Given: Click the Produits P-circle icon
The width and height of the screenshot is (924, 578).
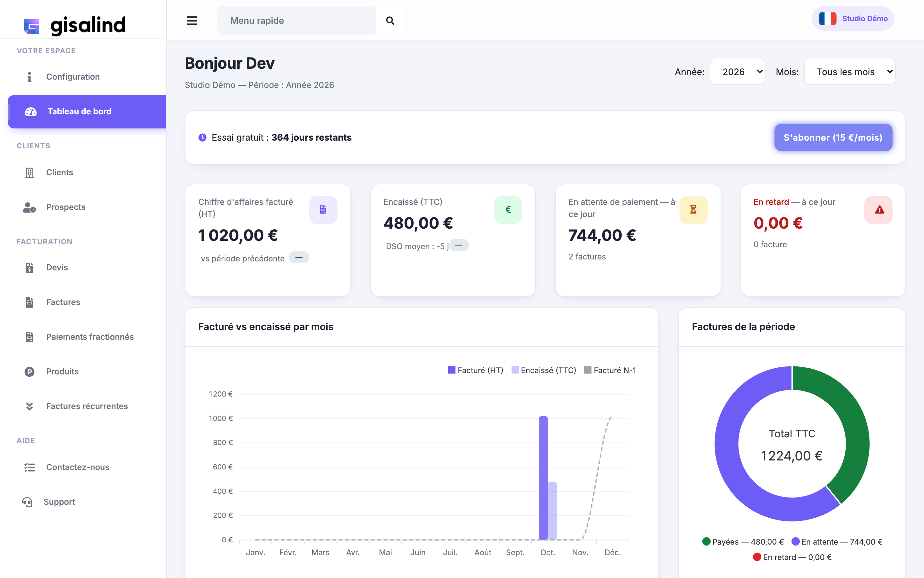Looking at the screenshot, I should [30, 372].
